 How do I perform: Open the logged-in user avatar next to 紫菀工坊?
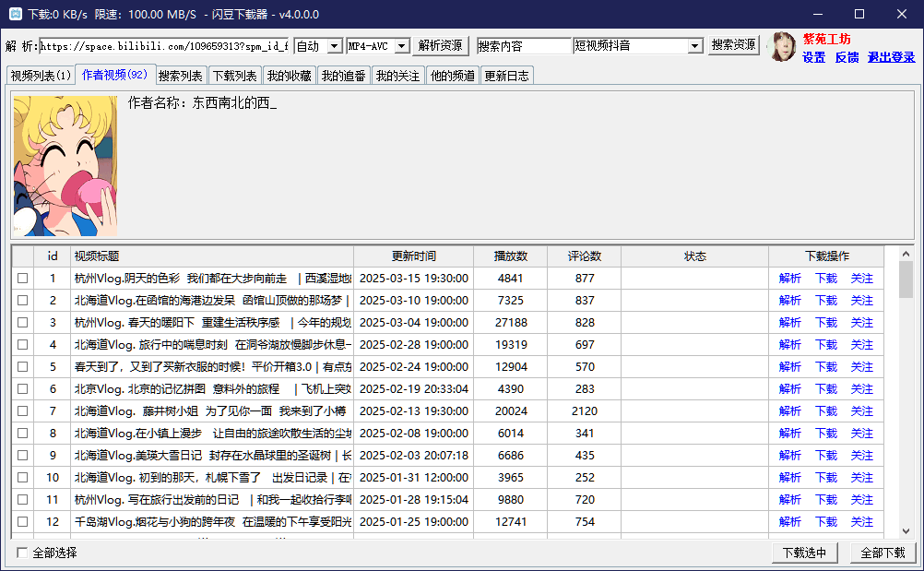(783, 46)
